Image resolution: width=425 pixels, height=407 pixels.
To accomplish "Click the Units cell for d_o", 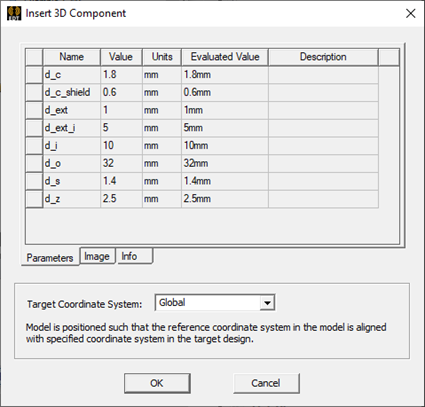I will point(162,163).
